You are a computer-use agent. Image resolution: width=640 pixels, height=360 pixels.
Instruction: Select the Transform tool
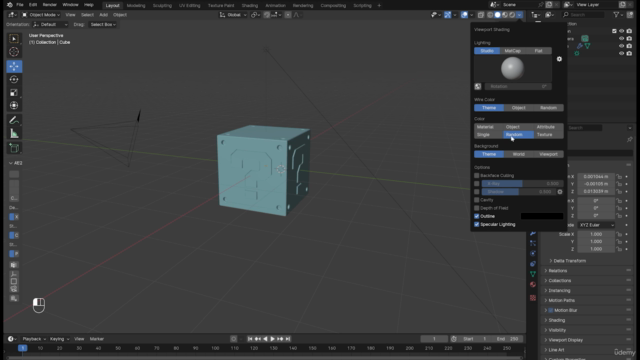coord(14,105)
